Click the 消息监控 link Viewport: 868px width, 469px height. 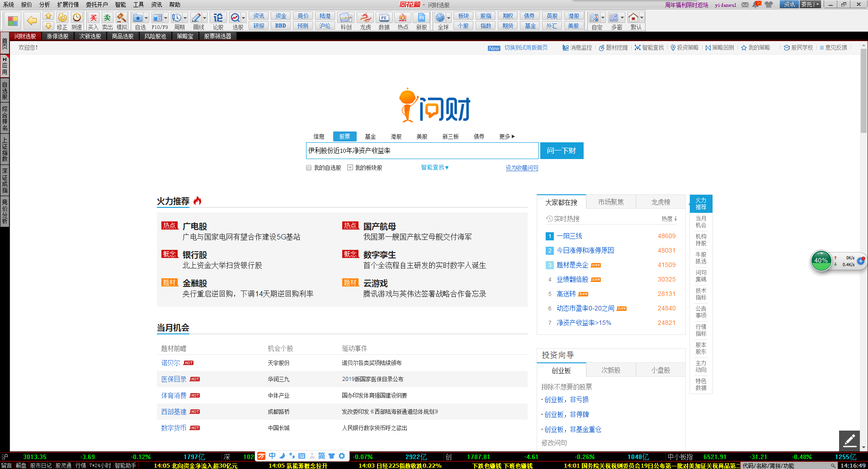577,47
